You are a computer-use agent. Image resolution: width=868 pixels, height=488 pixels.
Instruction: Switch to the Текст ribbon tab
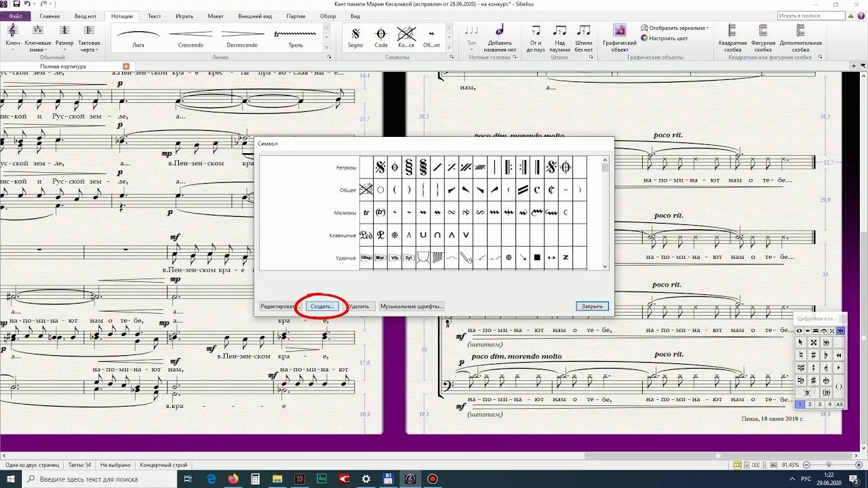click(155, 16)
